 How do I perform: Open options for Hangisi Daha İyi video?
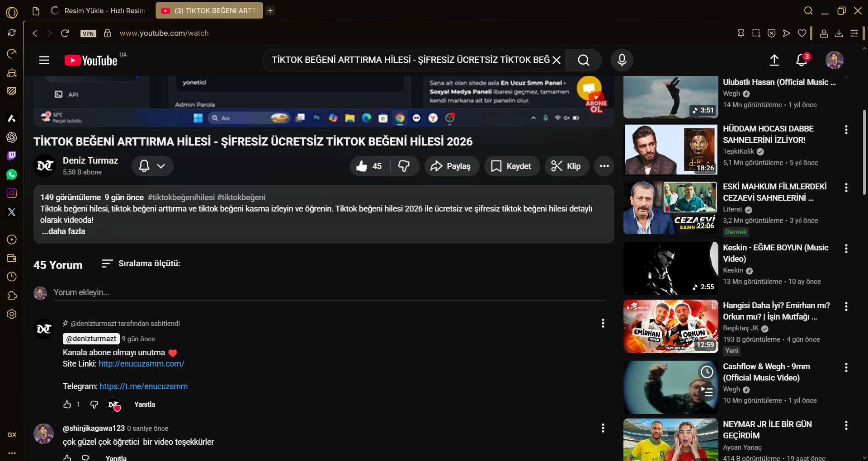pyautogui.click(x=846, y=306)
